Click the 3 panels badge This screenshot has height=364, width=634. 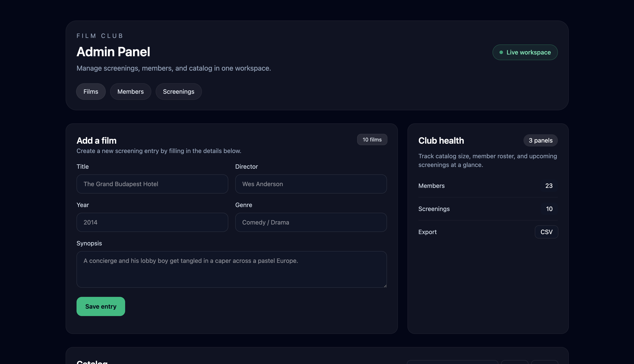coord(540,141)
